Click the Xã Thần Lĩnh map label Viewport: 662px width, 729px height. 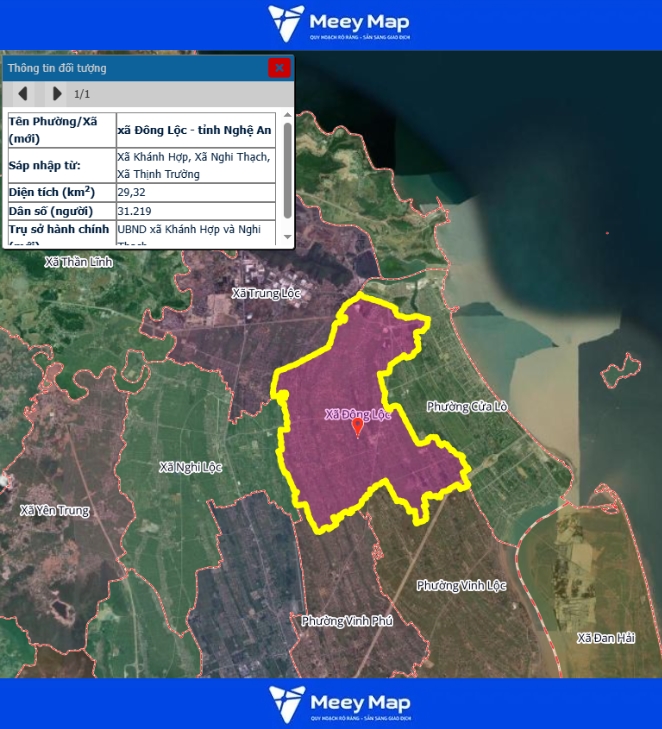[x=79, y=262]
